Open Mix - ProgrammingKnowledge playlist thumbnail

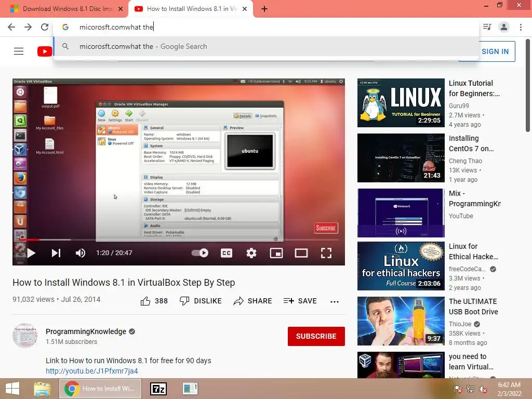[x=401, y=212]
